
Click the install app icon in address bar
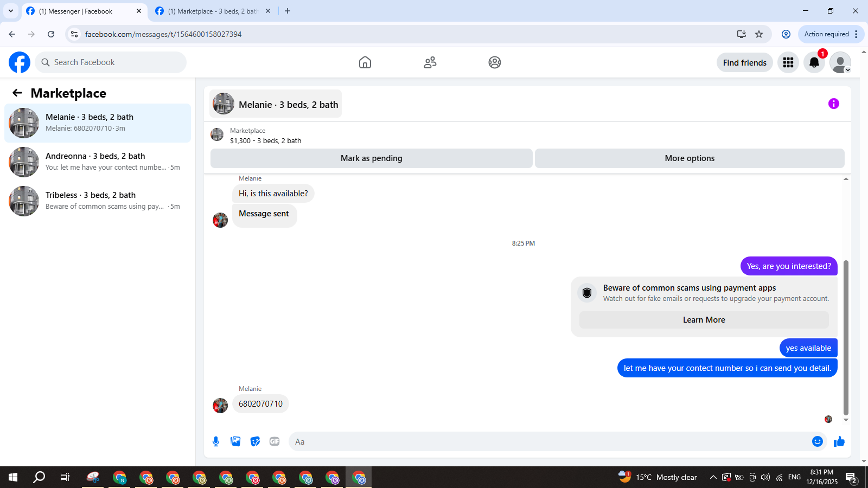coord(742,34)
